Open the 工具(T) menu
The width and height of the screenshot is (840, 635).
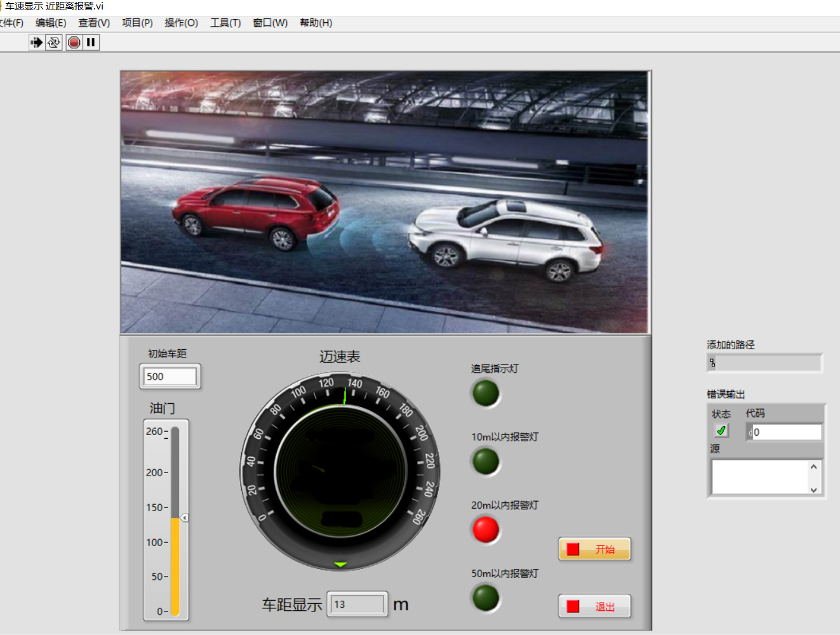[x=225, y=23]
